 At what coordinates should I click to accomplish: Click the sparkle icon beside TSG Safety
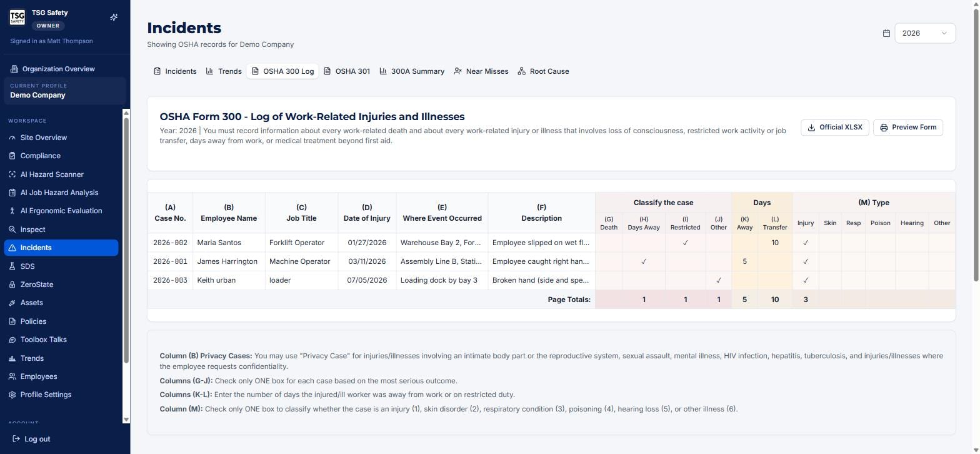point(114,18)
